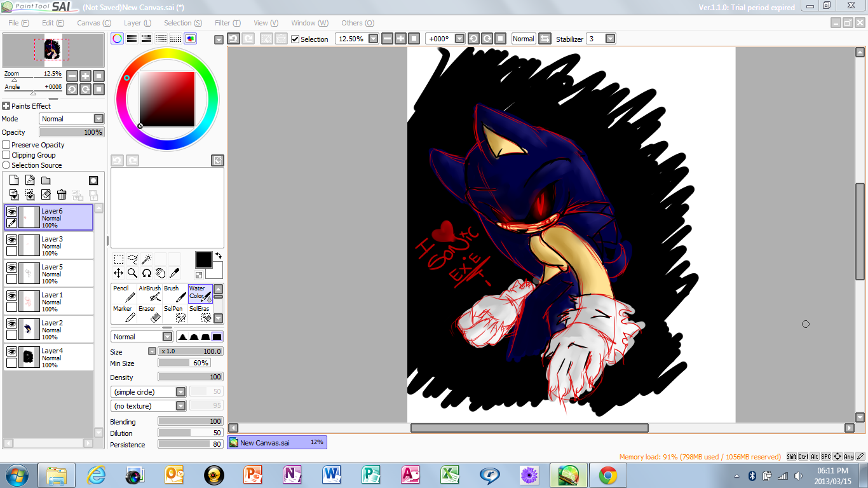Choose the eyedropper color picker tool
This screenshot has height=488, width=868.
175,273
